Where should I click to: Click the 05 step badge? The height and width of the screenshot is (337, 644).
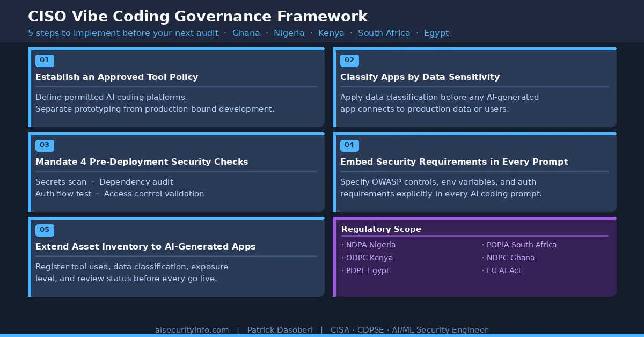[45, 230]
